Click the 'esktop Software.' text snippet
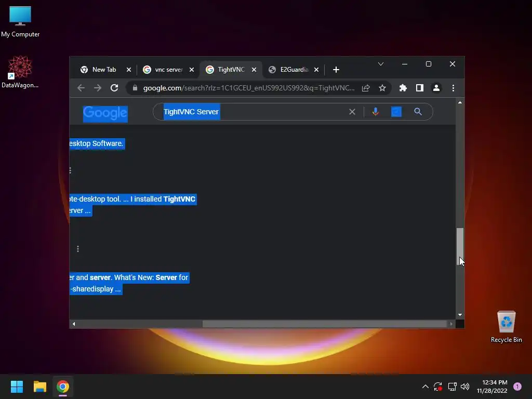The image size is (532, 399). (96, 143)
